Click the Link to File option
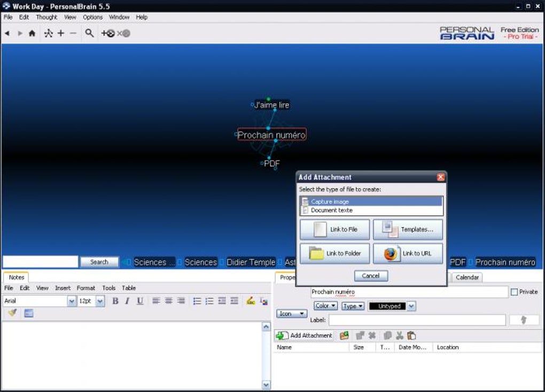The image size is (545, 392). click(334, 230)
